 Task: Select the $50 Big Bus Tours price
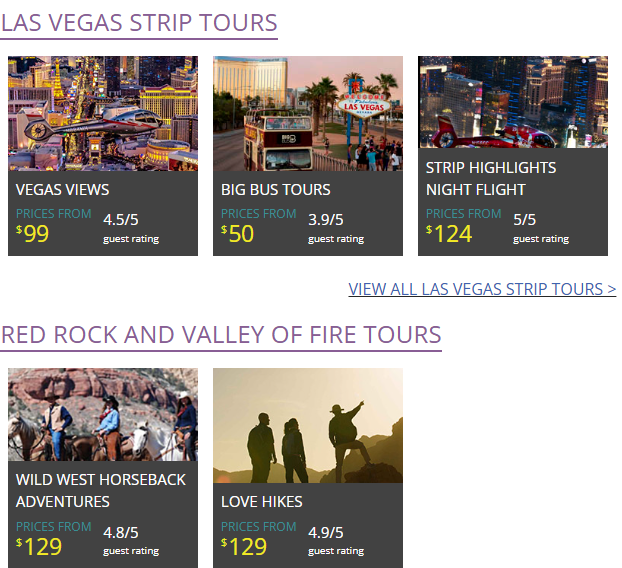[x=238, y=234]
